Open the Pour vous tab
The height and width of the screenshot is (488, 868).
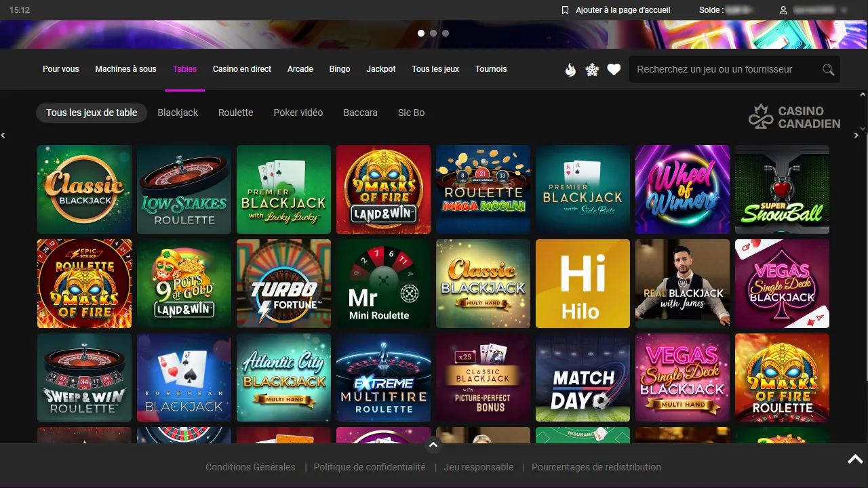click(x=61, y=69)
